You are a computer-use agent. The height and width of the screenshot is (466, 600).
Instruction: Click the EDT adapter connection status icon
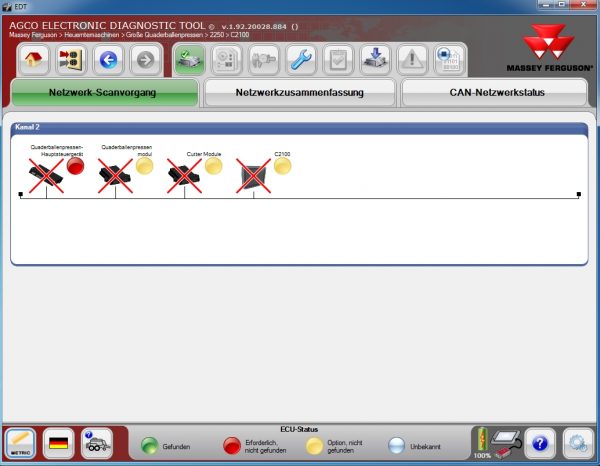point(507,444)
